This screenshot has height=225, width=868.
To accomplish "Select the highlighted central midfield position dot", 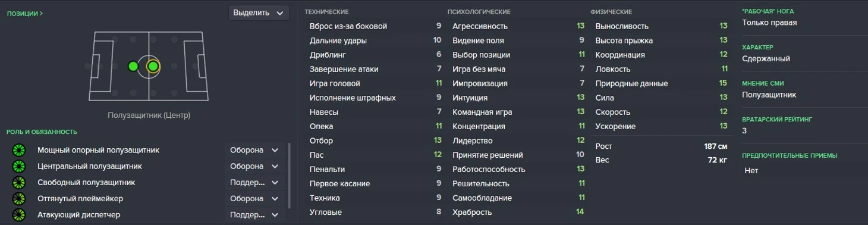I will coord(153,66).
